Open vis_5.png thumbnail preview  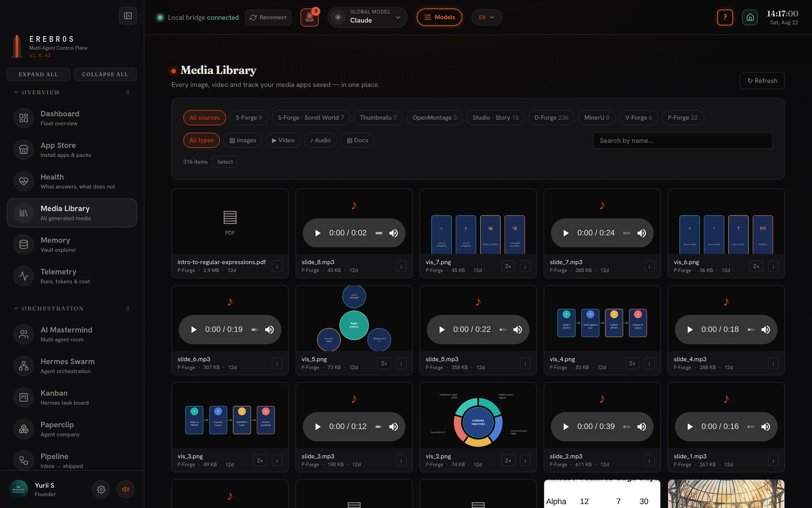pos(354,319)
